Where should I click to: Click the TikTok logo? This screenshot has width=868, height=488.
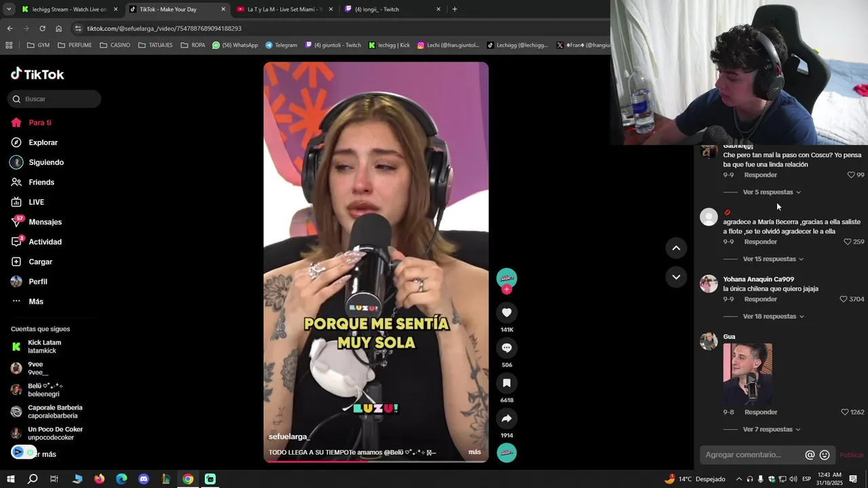coord(37,74)
